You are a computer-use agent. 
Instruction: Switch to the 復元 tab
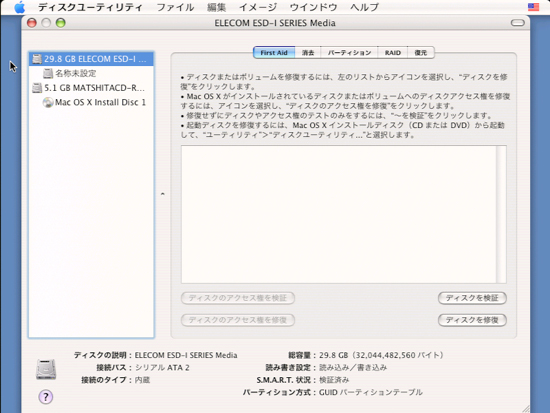(x=421, y=53)
